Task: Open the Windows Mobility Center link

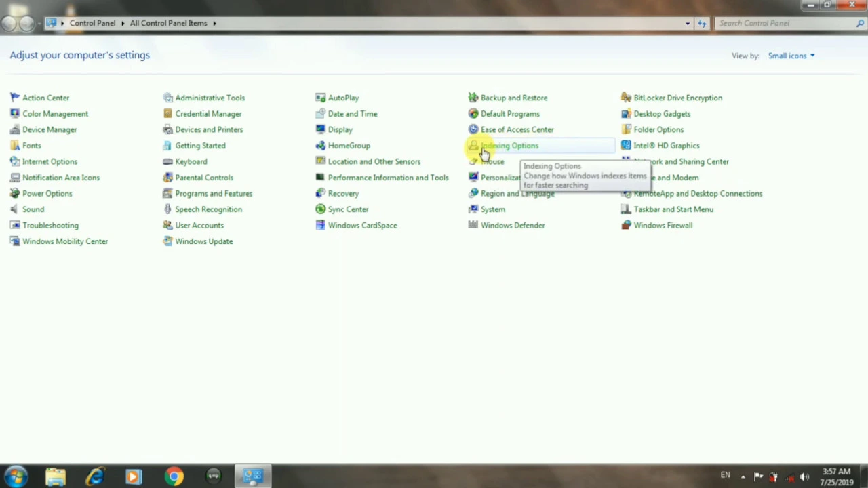Action: tap(65, 241)
